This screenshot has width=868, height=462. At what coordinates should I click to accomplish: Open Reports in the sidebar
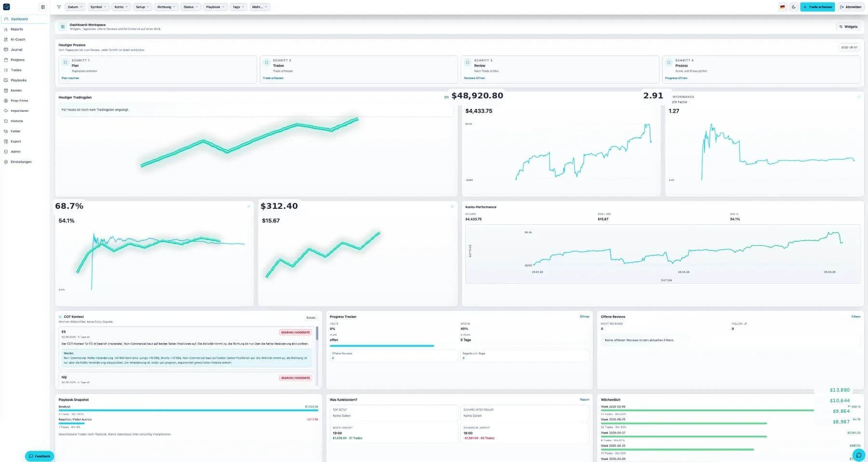[x=24, y=29]
